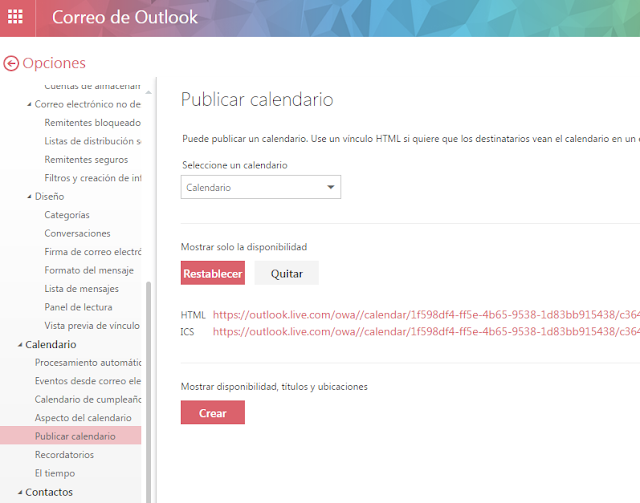Click the Publicar calendario page heading
Viewport: 640px width, 503px height.
(x=257, y=99)
